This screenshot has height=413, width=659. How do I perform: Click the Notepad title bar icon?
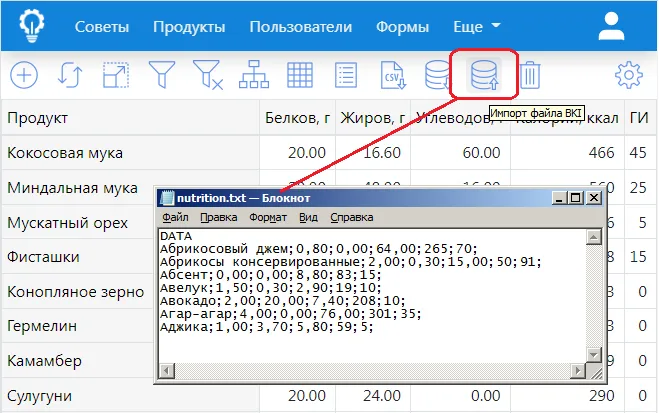167,198
